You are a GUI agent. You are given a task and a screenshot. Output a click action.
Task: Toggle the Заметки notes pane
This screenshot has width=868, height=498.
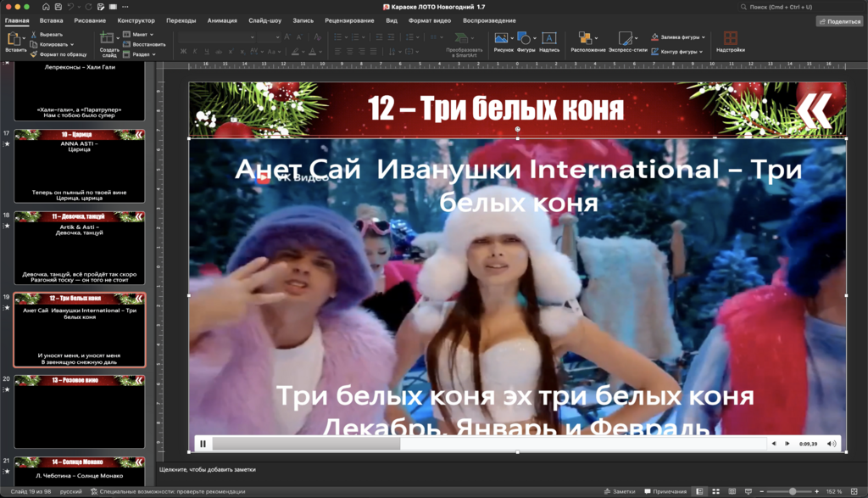pyautogui.click(x=620, y=491)
